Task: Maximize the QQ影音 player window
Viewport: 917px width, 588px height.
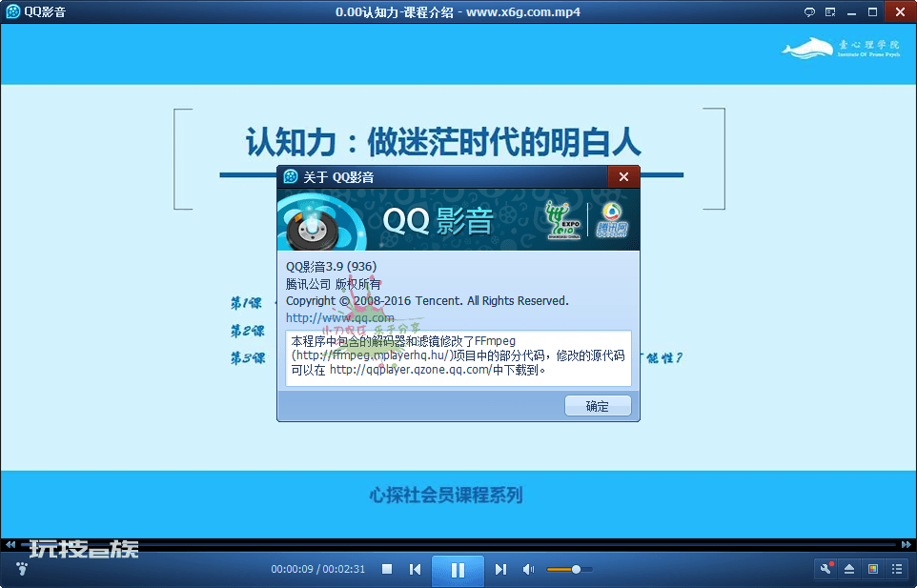Action: (872, 11)
